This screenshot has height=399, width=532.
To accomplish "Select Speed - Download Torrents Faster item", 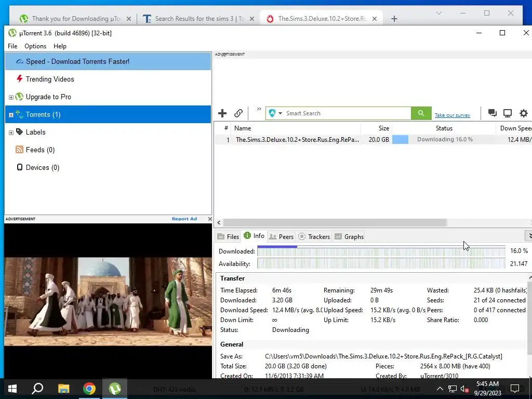I will tap(108, 61).
